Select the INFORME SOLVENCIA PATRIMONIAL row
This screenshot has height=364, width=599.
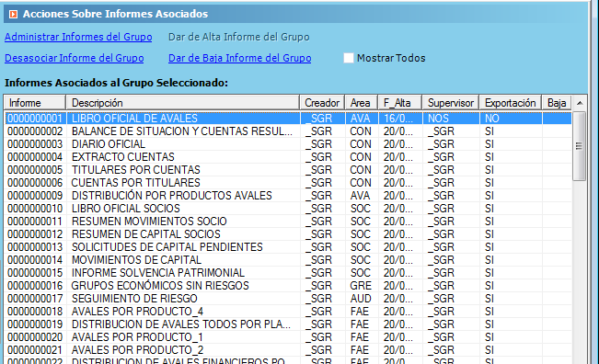[x=288, y=273]
